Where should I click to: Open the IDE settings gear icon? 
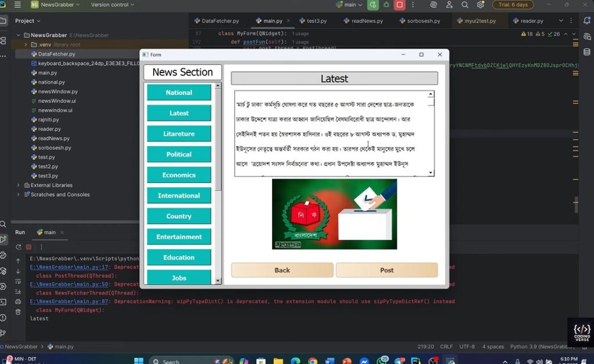pos(480,5)
